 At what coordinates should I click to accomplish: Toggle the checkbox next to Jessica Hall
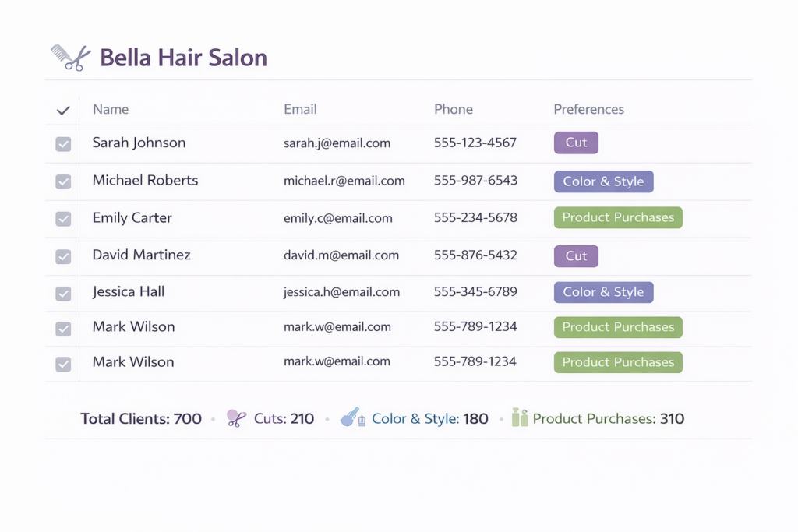pyautogui.click(x=63, y=294)
